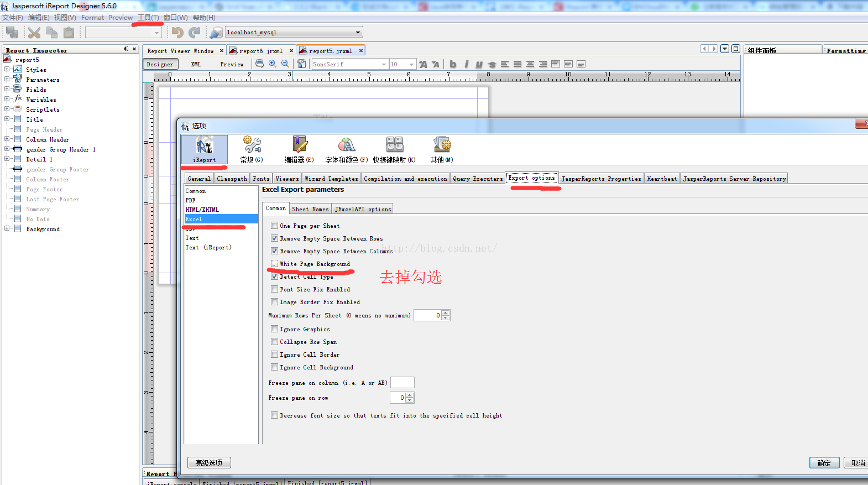Align text left in designer toolbar
This screenshot has height=485, width=868.
[x=505, y=64]
